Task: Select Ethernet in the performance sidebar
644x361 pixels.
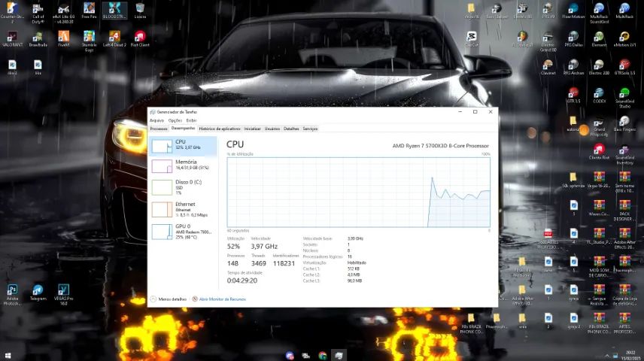Action: (x=183, y=209)
